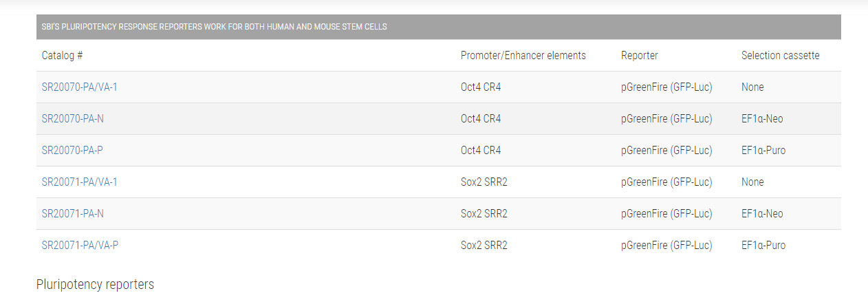
Task: Click EF1α-Puro in the SR20071-PA/VA-P row
Action: tap(763, 246)
